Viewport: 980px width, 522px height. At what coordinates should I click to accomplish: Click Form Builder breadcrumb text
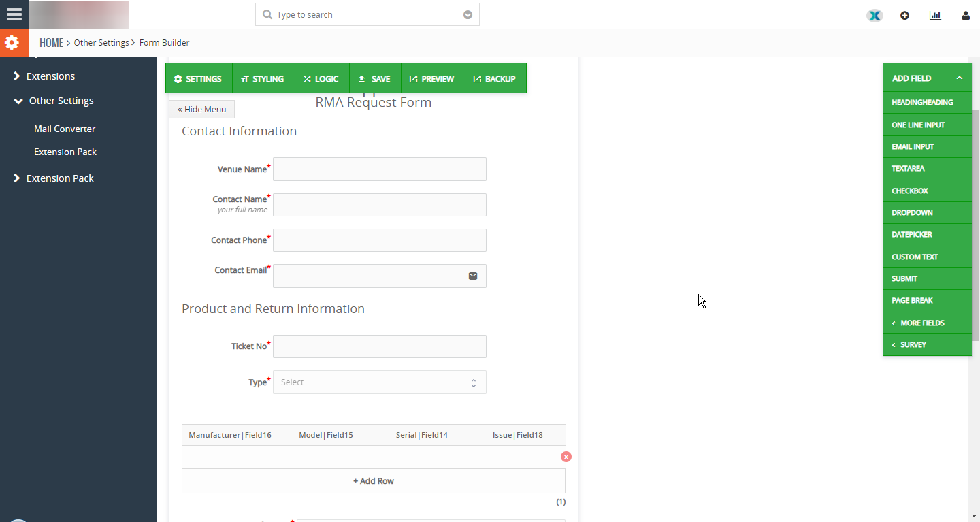[x=164, y=42]
